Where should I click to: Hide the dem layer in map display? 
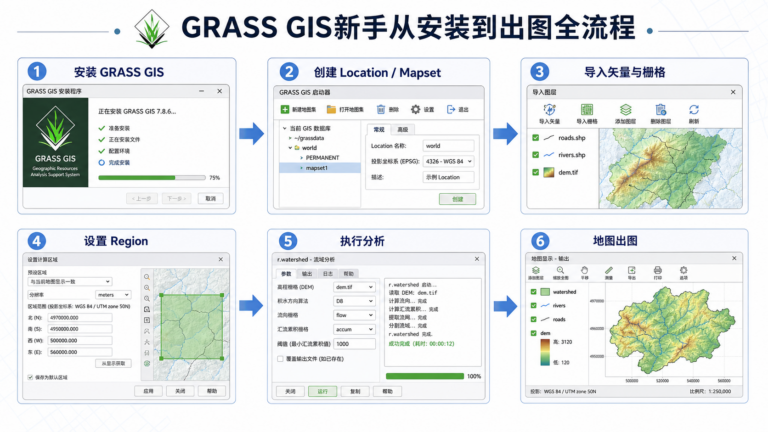point(533,333)
